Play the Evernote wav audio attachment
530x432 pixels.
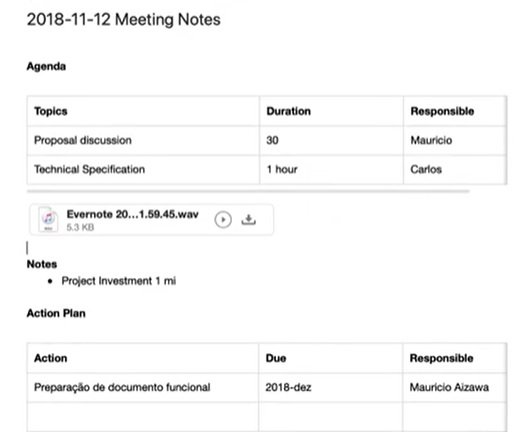[x=223, y=220]
